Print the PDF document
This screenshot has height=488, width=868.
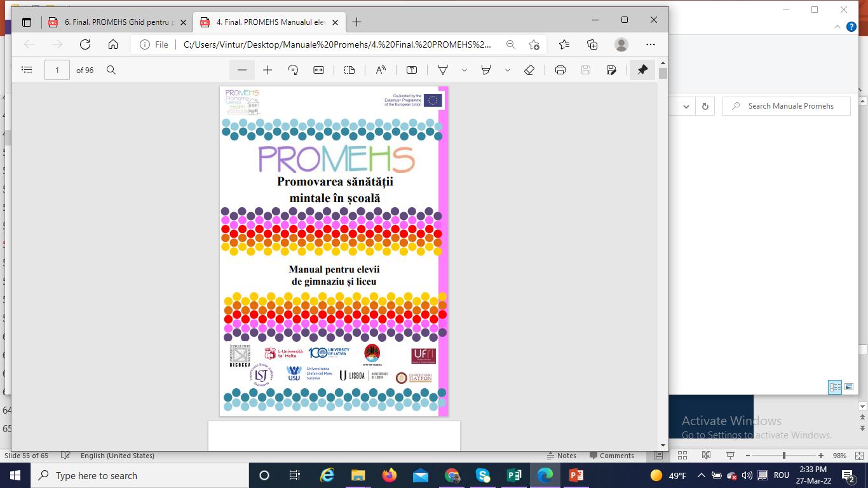coord(560,70)
